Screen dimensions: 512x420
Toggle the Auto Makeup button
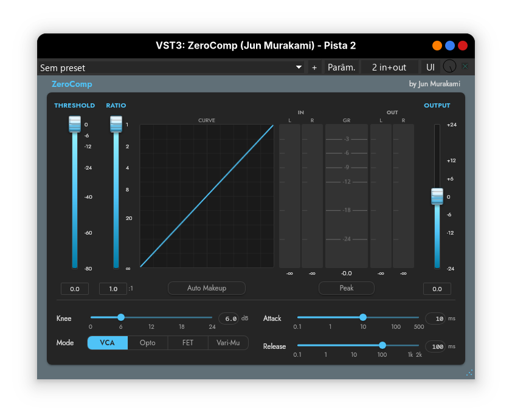tap(206, 288)
